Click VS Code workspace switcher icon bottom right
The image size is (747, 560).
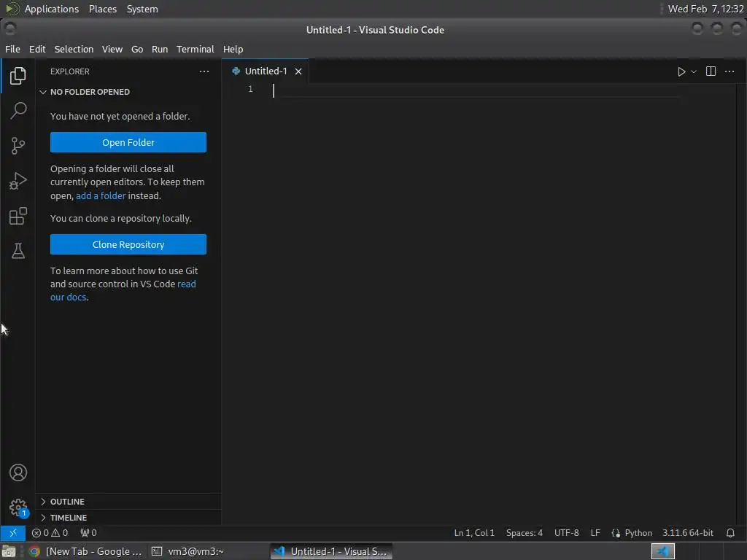pos(662,551)
